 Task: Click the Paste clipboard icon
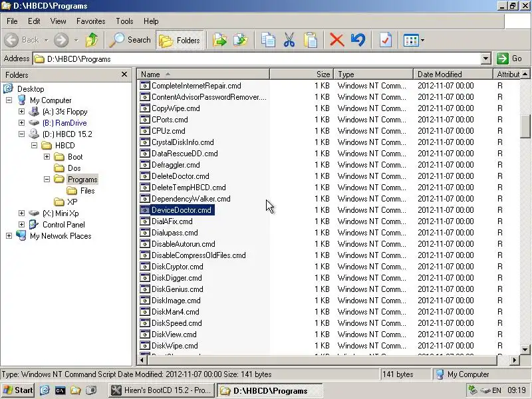coord(310,40)
